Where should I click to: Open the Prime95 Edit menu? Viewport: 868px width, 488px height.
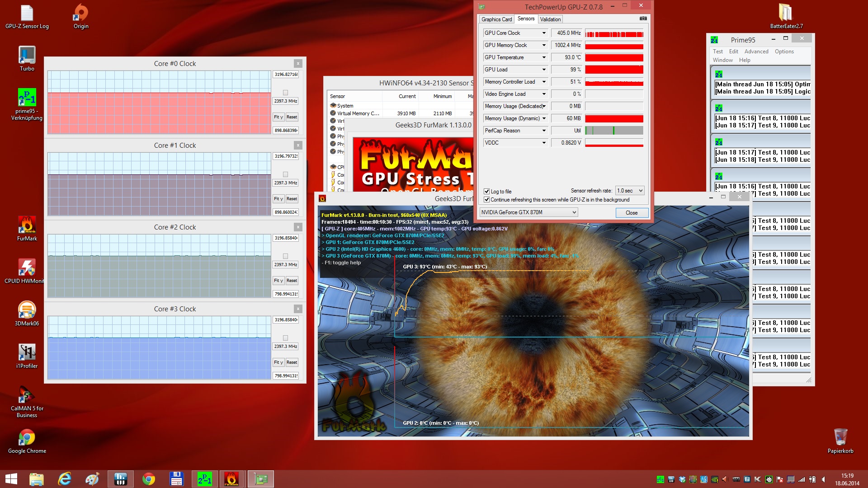pos(733,52)
